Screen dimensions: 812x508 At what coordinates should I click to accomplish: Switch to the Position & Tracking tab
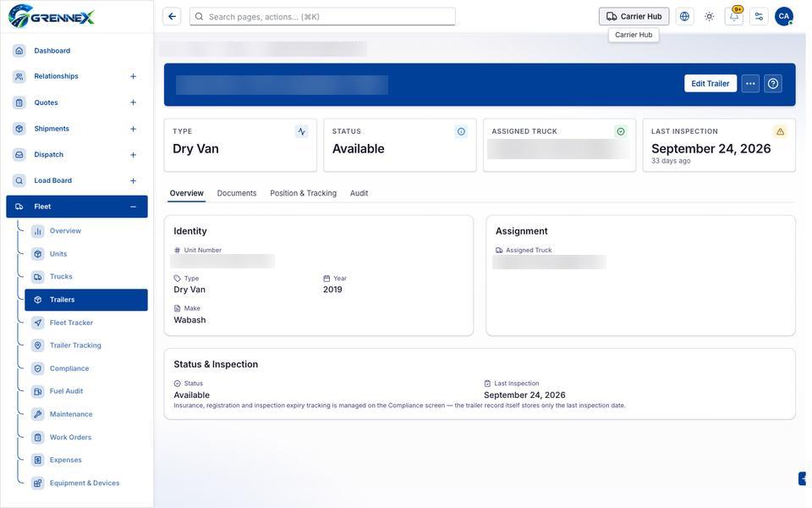point(303,193)
